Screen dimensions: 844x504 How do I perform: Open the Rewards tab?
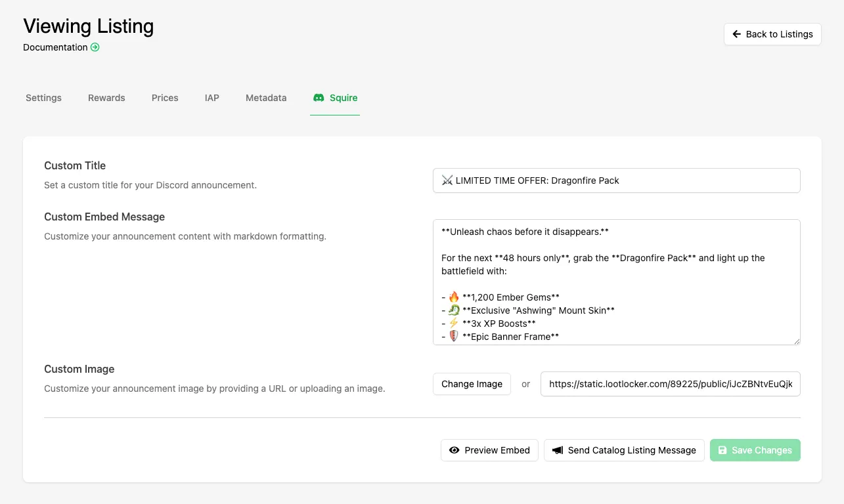(x=106, y=98)
